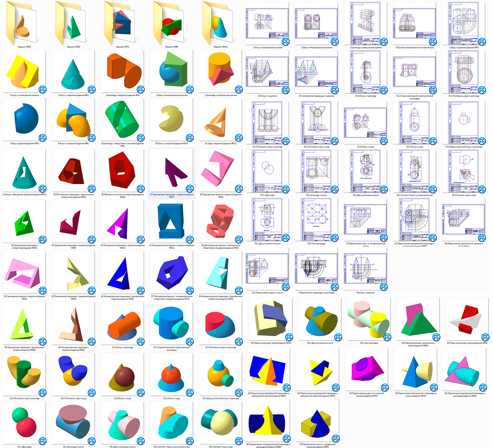493x448 pixels.
Task: Select model 25.Пятигранная пирамида с треугольным отверстием
Action: (x=73, y=171)
